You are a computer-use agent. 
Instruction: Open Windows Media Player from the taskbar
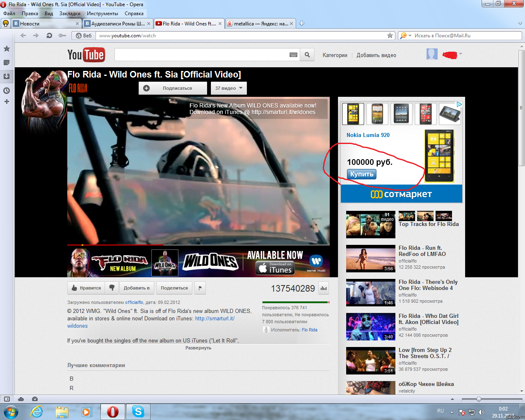tap(87, 411)
